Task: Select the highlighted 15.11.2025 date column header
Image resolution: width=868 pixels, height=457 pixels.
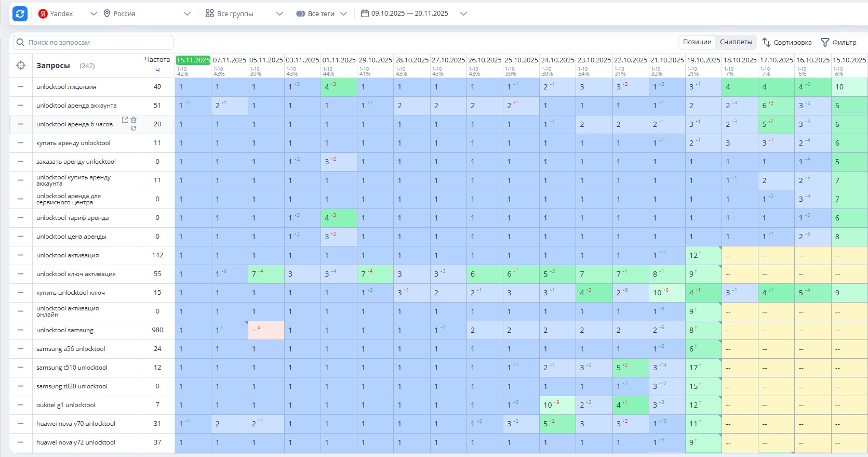Action: [x=193, y=60]
